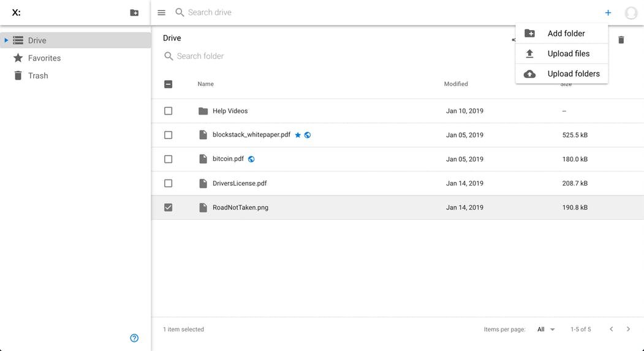
Task: Open the Items per page dropdown
Action: [x=545, y=330]
